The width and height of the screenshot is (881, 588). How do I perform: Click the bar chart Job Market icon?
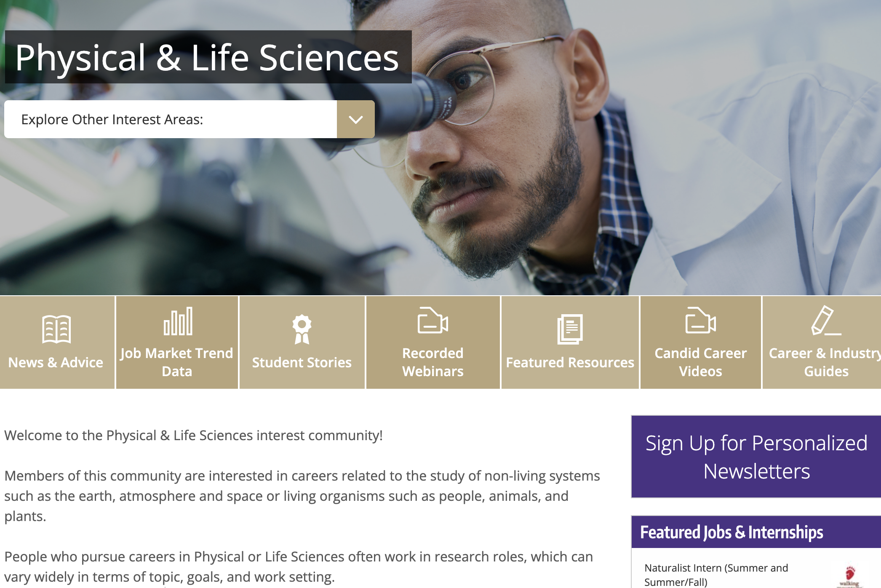[178, 321]
